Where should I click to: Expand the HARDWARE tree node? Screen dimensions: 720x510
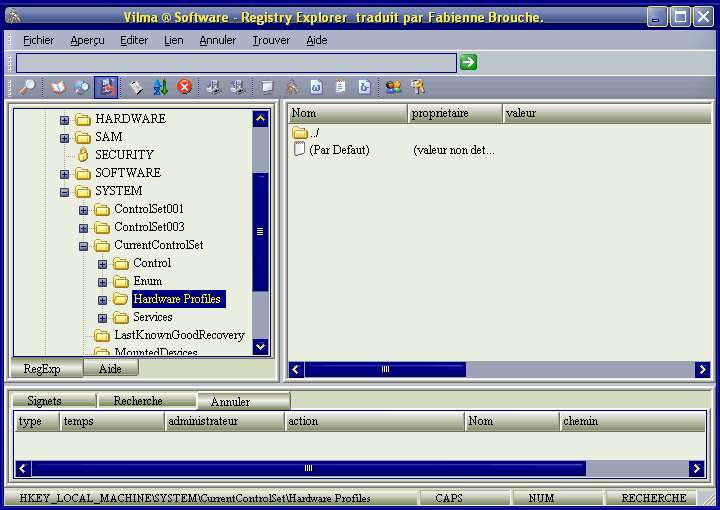click(x=64, y=120)
